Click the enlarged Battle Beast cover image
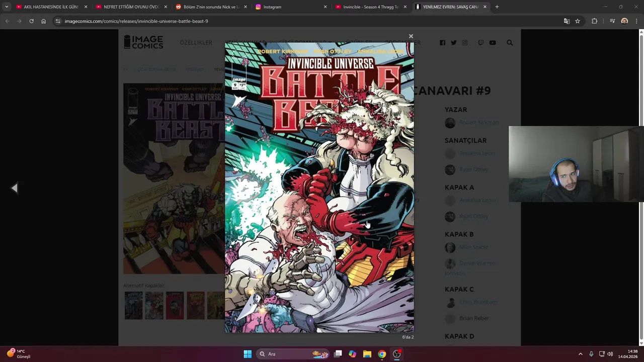Screen dimensions: 644x362 pyautogui.click(x=319, y=187)
